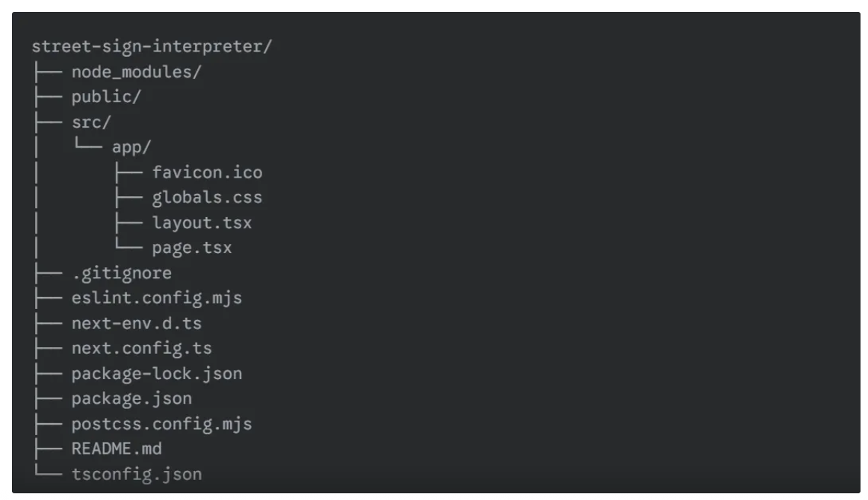Select the eslint.config.mjs file entry
The height and width of the screenshot is (500, 868).
point(157,298)
